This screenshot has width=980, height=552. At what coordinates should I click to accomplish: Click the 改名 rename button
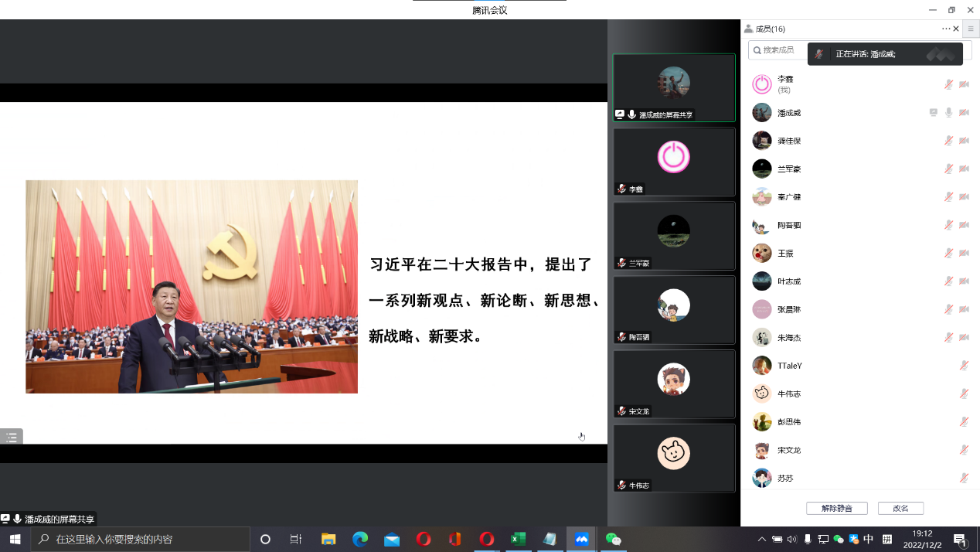pos(900,508)
